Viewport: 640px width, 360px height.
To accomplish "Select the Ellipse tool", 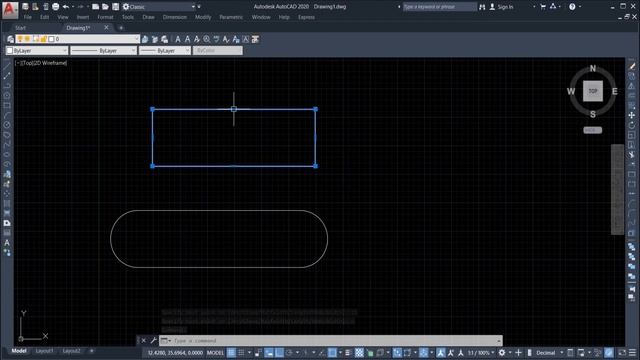I will 7,154.
